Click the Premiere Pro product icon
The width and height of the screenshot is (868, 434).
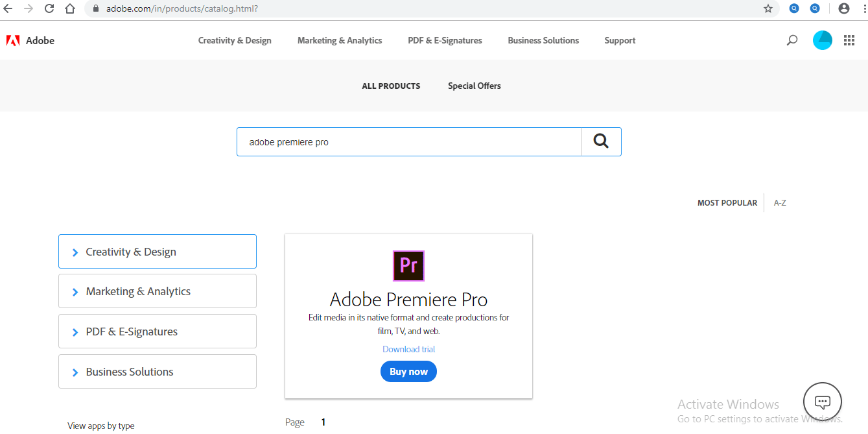pyautogui.click(x=408, y=265)
